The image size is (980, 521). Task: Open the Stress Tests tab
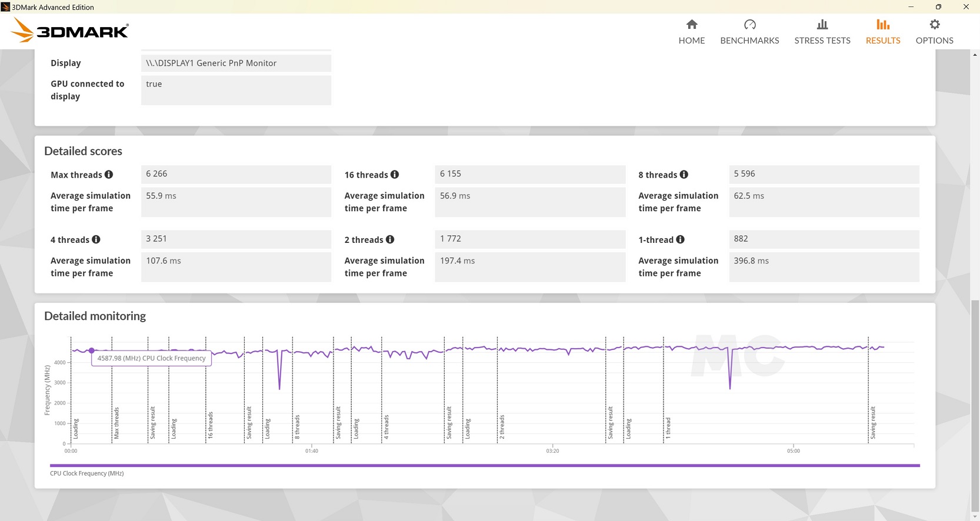point(822,32)
